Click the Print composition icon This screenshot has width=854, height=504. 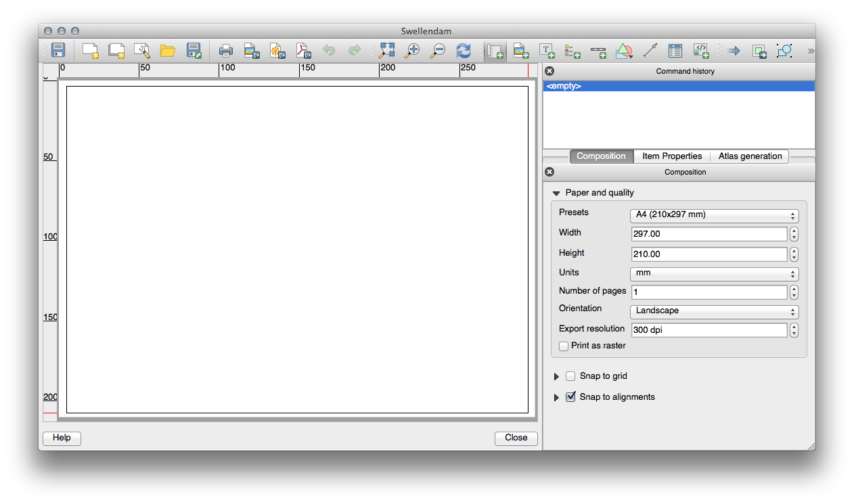(226, 50)
